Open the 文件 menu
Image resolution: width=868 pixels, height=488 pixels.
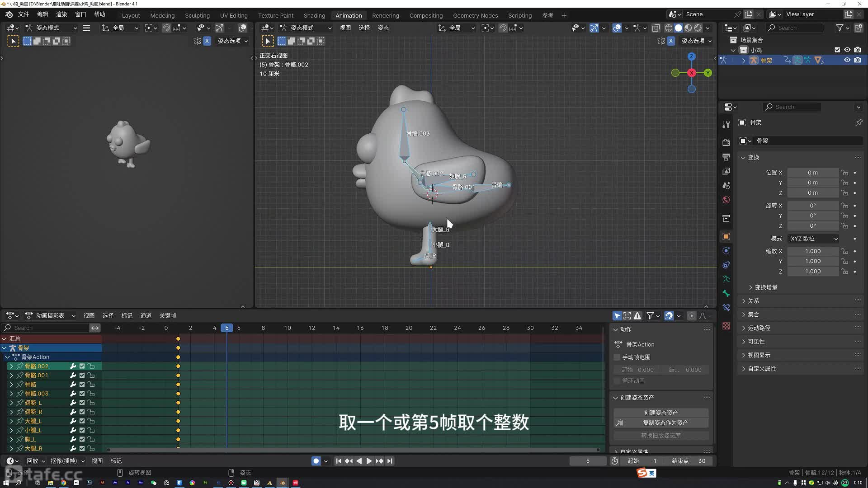pos(24,14)
